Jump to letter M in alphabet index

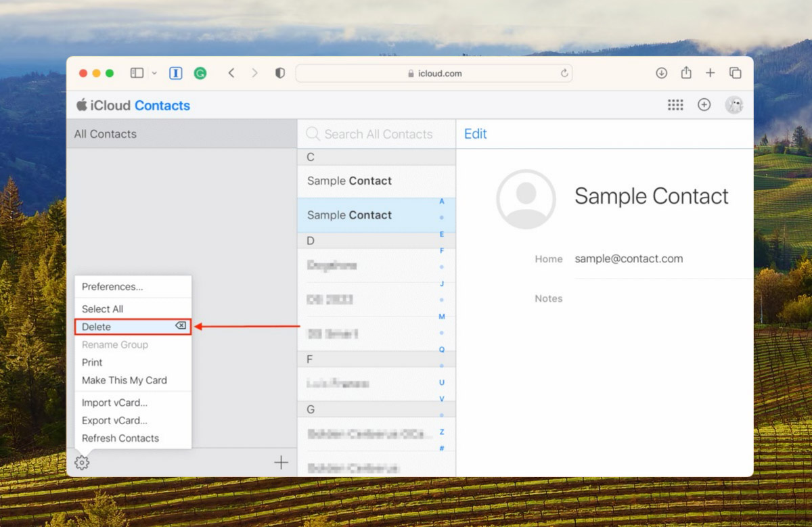pos(442,317)
